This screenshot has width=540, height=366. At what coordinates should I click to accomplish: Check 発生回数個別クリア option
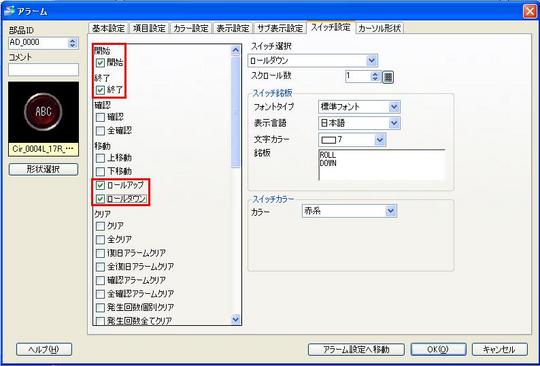coord(100,307)
